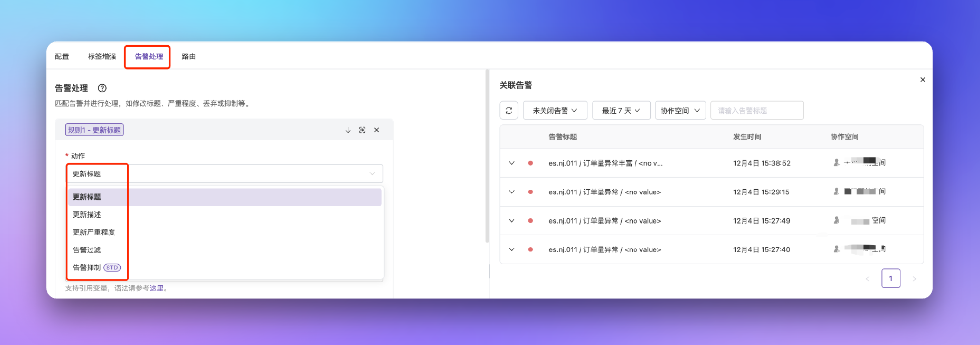
Task: Switch to the 路由 tab
Action: (x=188, y=57)
